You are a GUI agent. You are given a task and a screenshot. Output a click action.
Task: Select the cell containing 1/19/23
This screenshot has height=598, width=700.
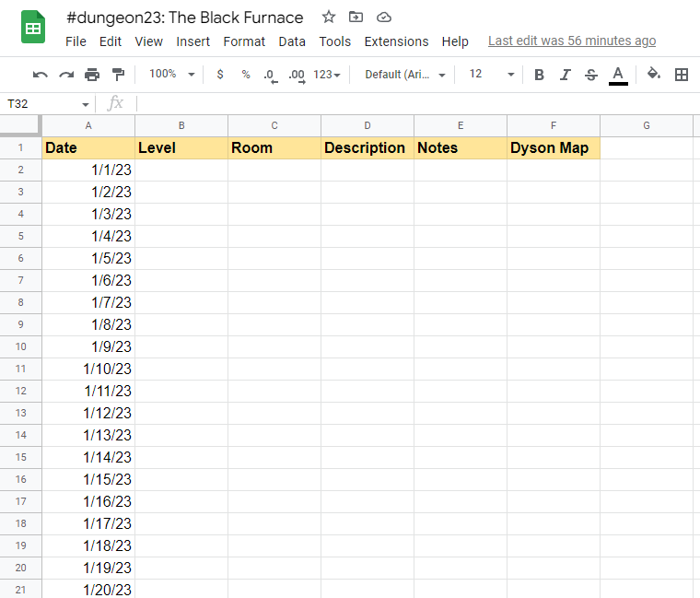pyautogui.click(x=88, y=569)
